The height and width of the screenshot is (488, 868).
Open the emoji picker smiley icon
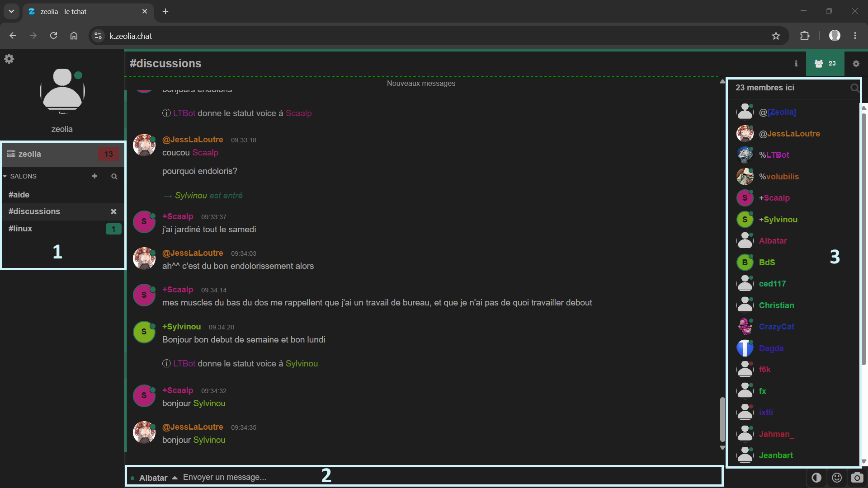coord(837,478)
